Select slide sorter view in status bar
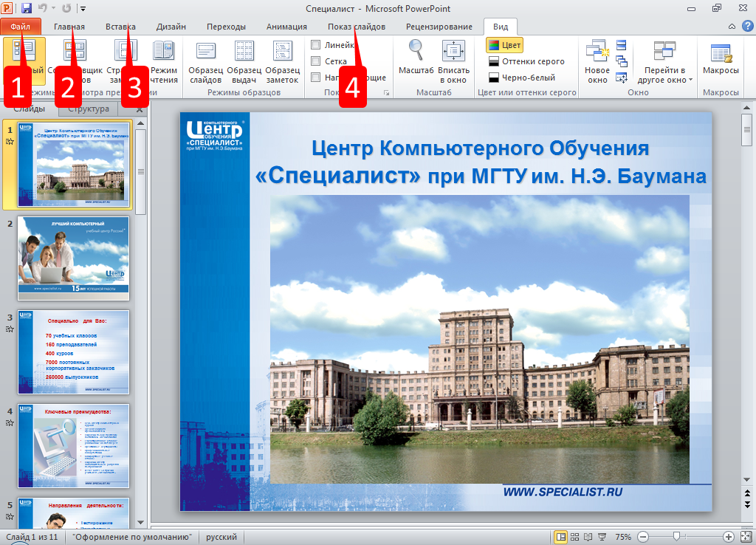 coord(574,537)
